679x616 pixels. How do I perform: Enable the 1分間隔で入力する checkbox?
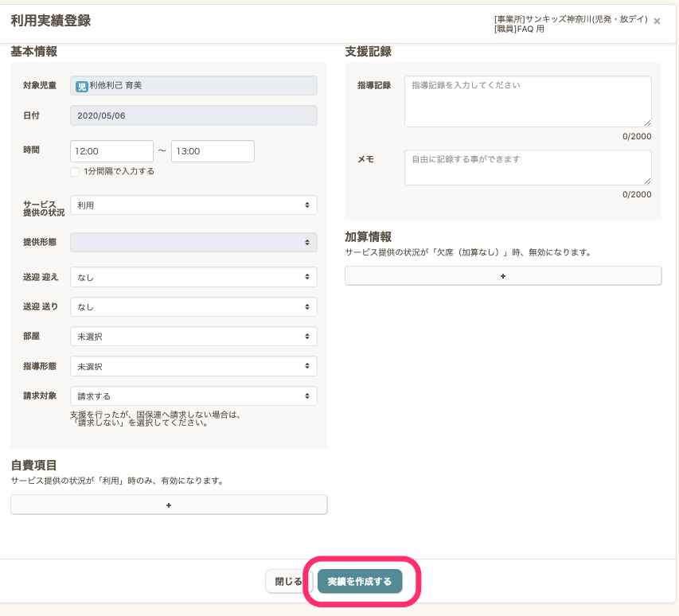pos(75,171)
